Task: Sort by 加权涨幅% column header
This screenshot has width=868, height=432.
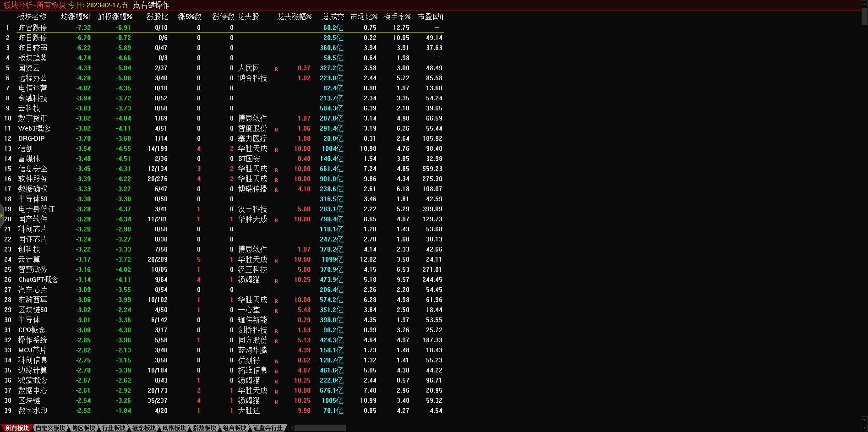Action: tap(115, 16)
